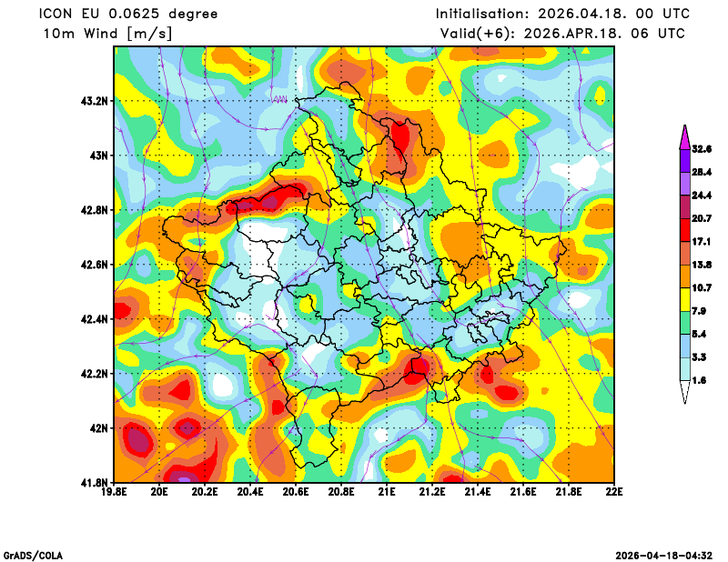Click the 32.6 colorbar value label
Image resolution: width=728 pixels, height=562 pixels.
(701, 148)
